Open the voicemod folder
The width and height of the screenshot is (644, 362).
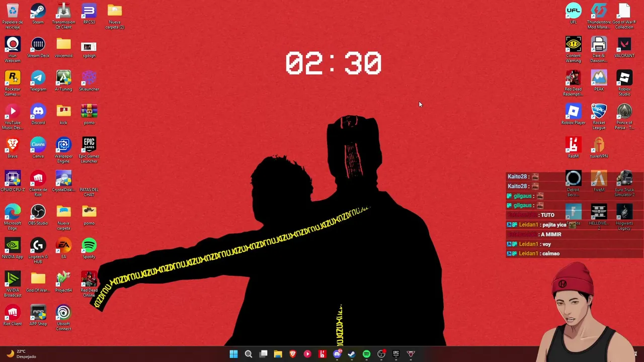point(63,47)
